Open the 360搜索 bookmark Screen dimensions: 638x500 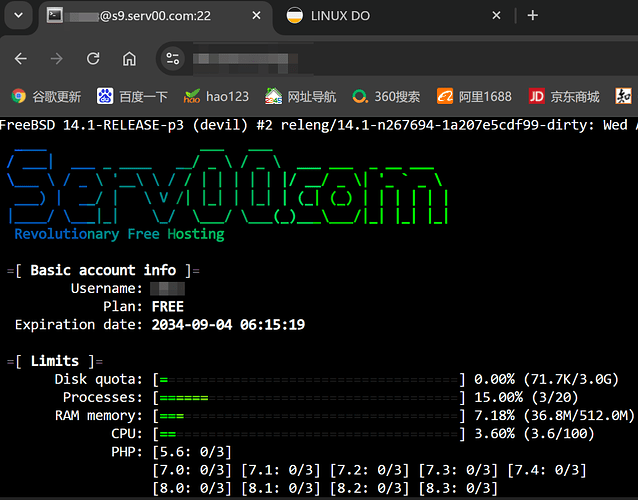pos(385,96)
